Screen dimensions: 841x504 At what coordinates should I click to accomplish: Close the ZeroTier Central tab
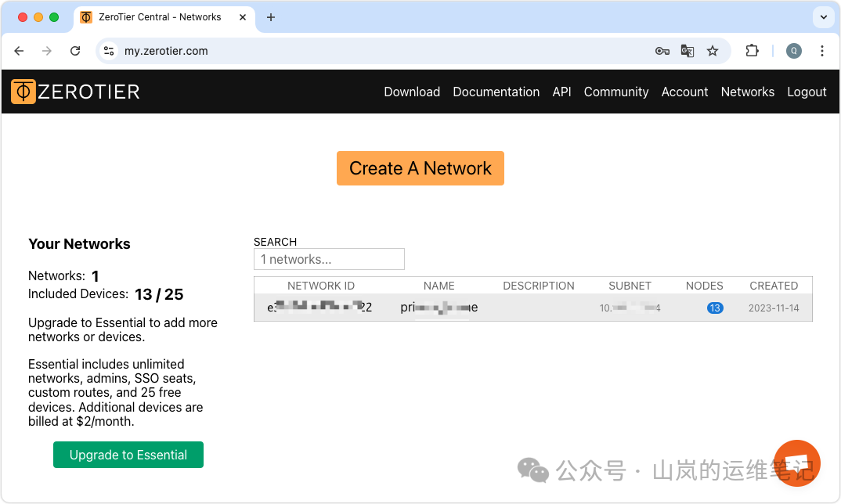[x=243, y=17]
